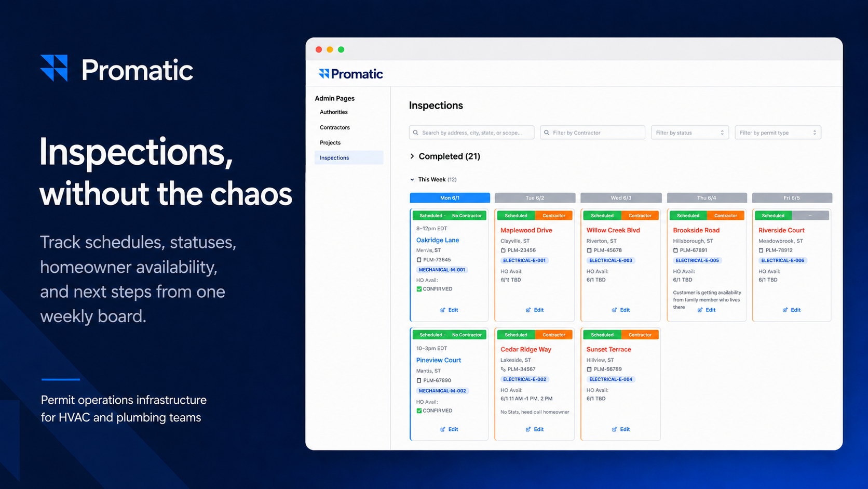The height and width of the screenshot is (489, 868).
Task: Edit the Cedar Ridge Way inspection
Action: [x=535, y=430]
